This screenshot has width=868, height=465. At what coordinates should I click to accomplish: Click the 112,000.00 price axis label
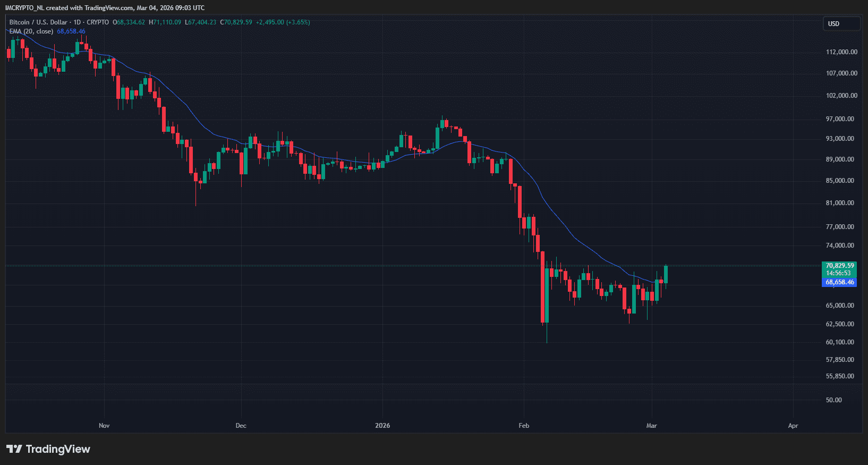point(841,52)
